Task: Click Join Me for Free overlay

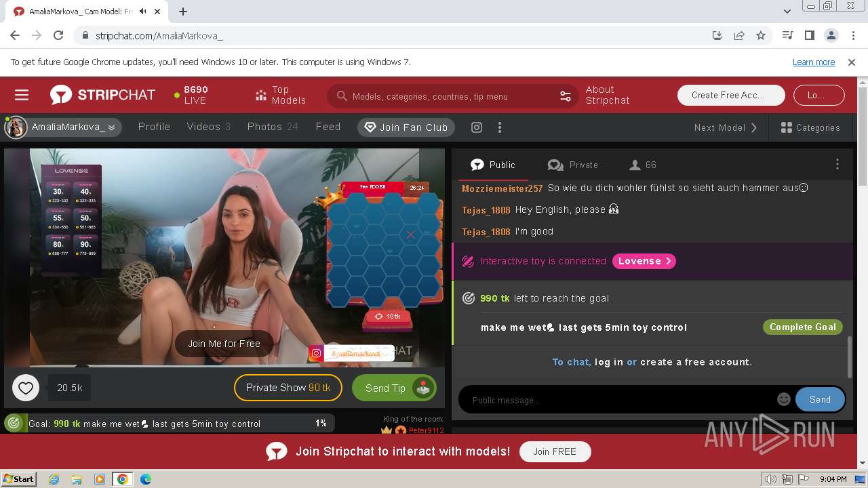Action: point(224,344)
